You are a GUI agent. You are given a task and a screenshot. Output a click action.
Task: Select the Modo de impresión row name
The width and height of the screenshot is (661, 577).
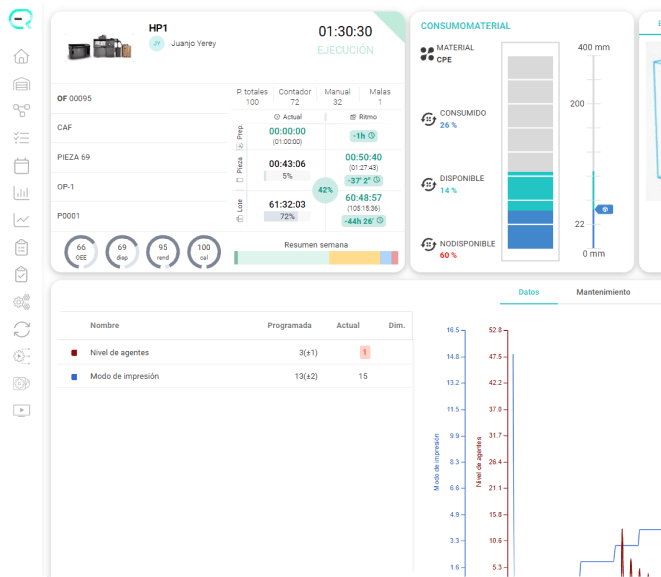click(124, 376)
